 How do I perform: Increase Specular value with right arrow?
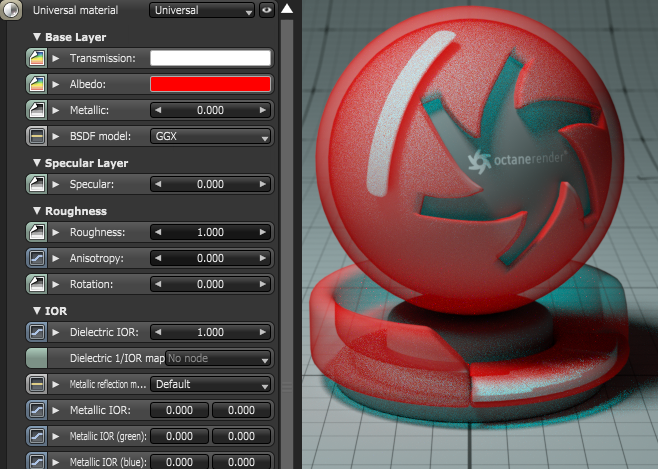(263, 184)
